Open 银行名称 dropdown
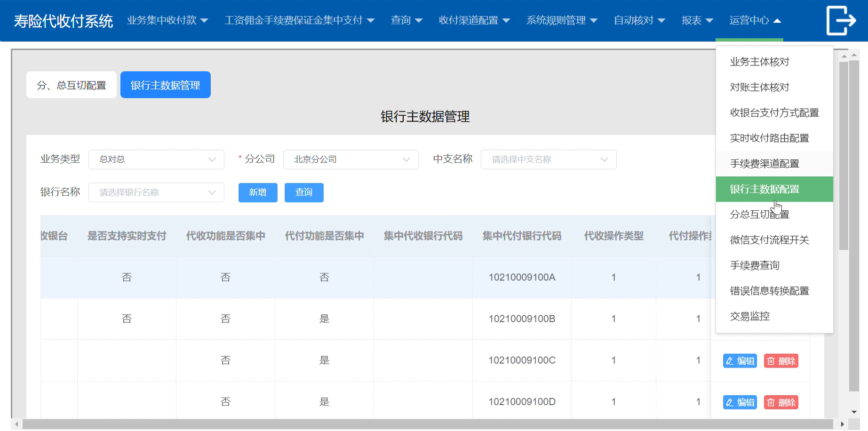The height and width of the screenshot is (431, 868). pyautogui.click(x=156, y=192)
